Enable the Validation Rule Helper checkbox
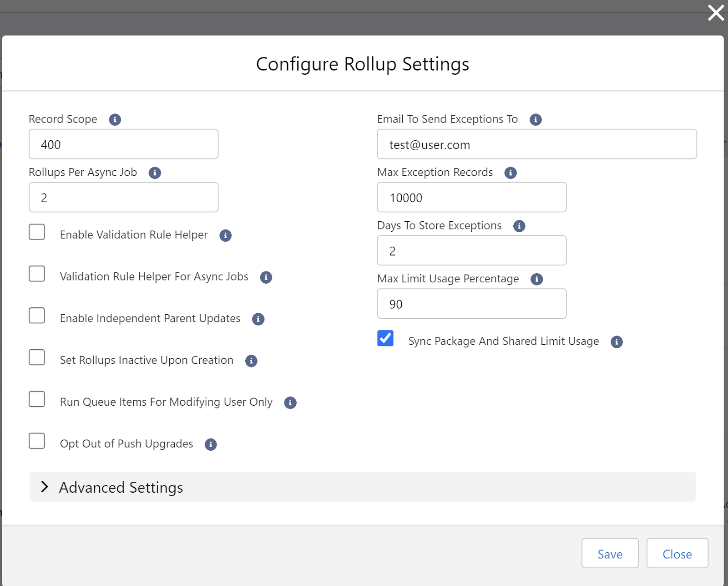The width and height of the screenshot is (728, 586). pos(37,232)
